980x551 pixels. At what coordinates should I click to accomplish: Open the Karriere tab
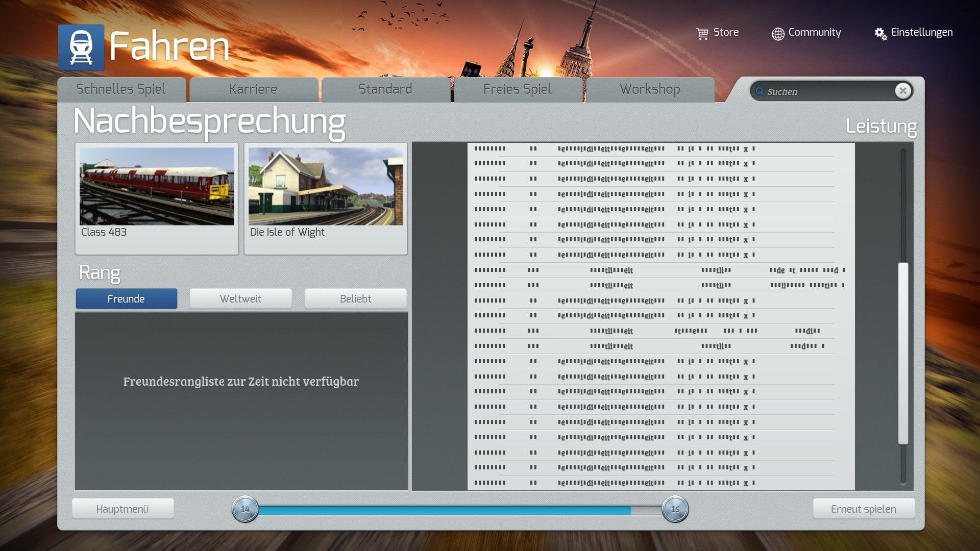pyautogui.click(x=253, y=89)
